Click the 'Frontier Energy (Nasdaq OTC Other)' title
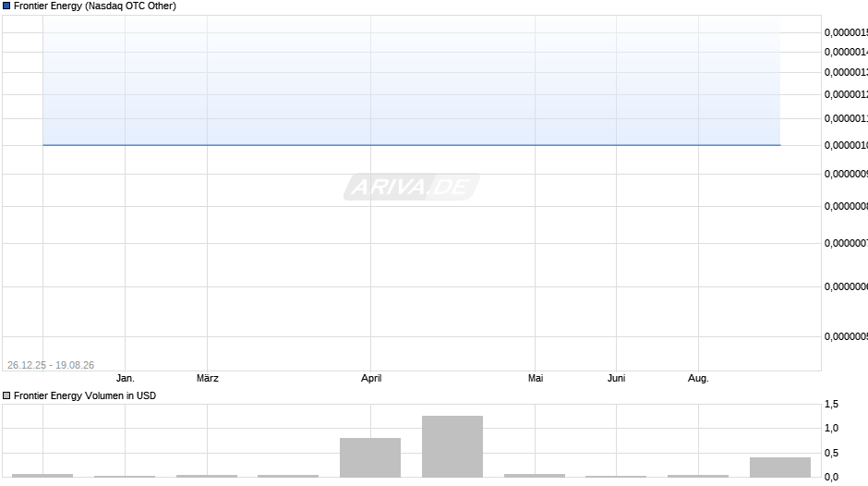The image size is (868, 486). (95, 6)
